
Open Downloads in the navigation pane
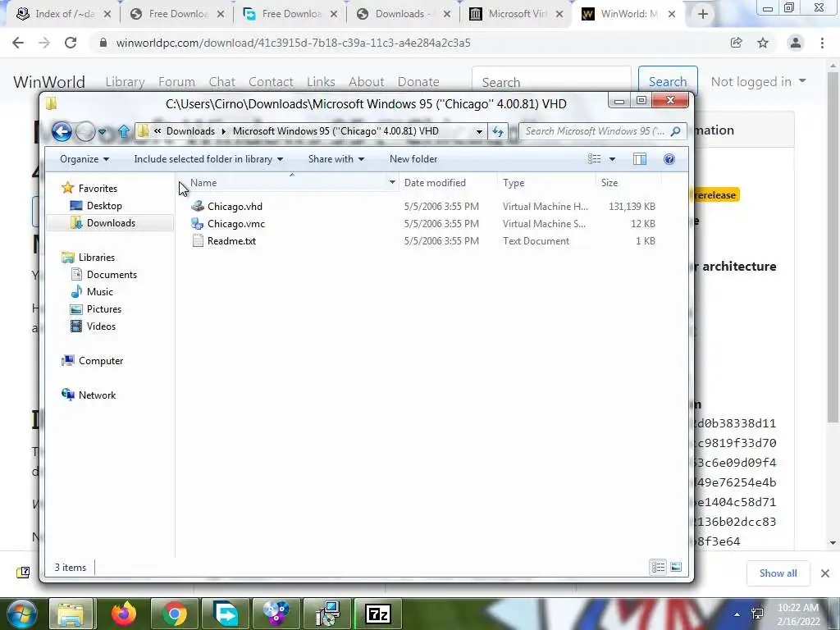click(x=111, y=223)
